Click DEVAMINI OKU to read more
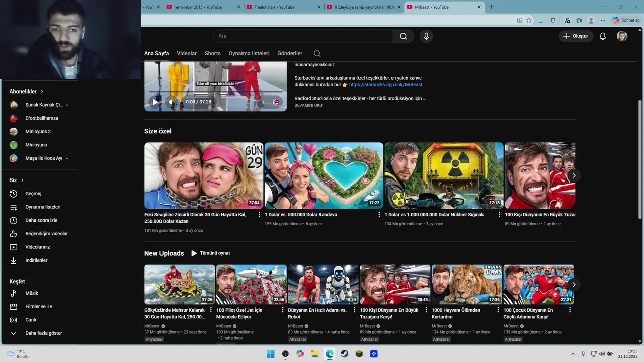 (308, 106)
